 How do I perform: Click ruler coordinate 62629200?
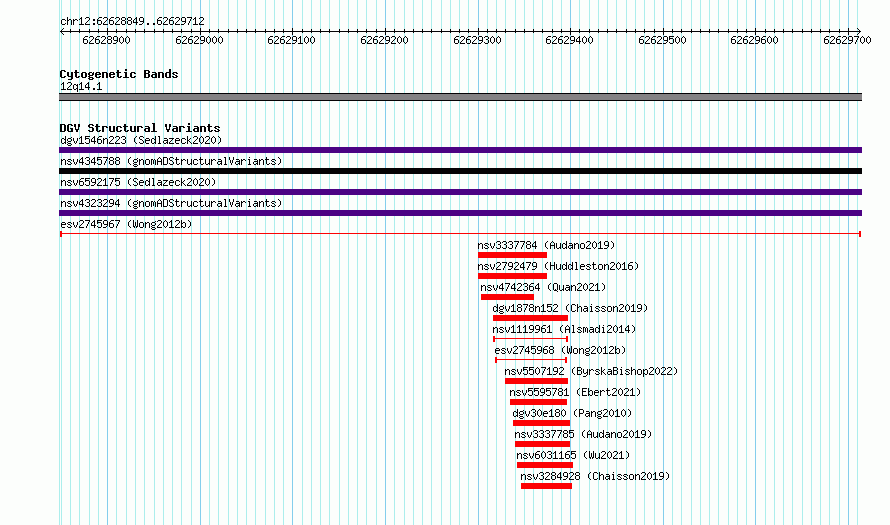384,40
